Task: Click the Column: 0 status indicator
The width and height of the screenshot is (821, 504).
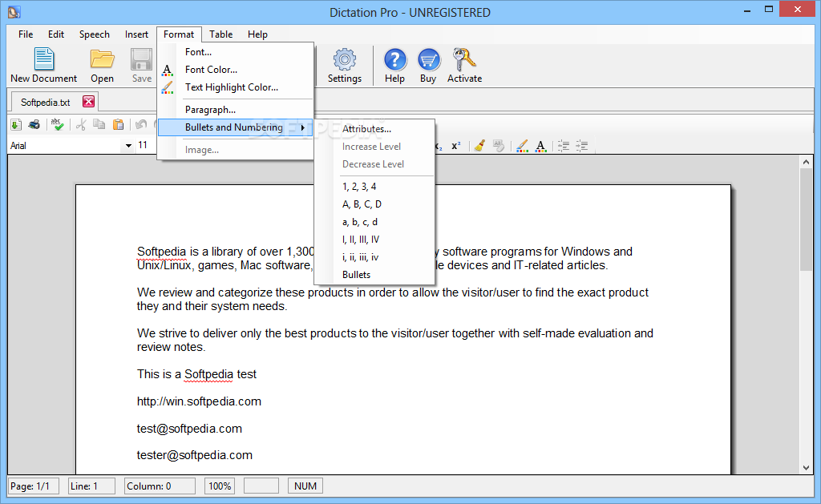Action: (x=160, y=486)
